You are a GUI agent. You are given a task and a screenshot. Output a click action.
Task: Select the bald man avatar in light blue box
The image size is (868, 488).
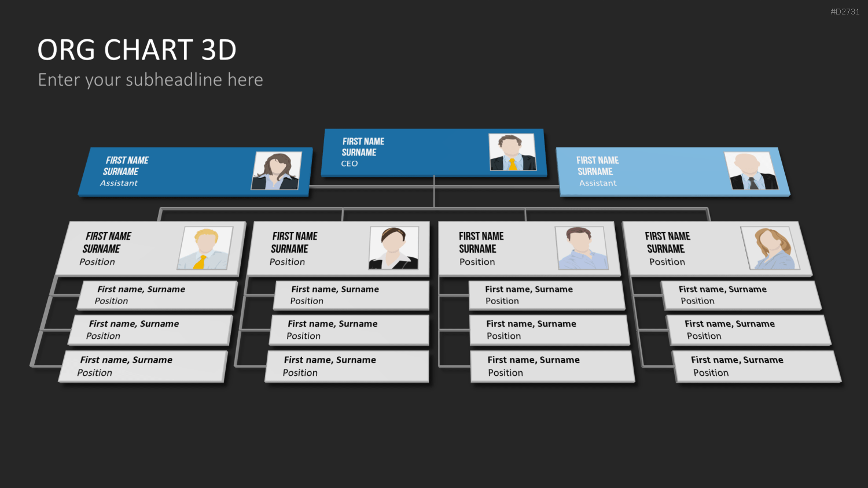751,171
